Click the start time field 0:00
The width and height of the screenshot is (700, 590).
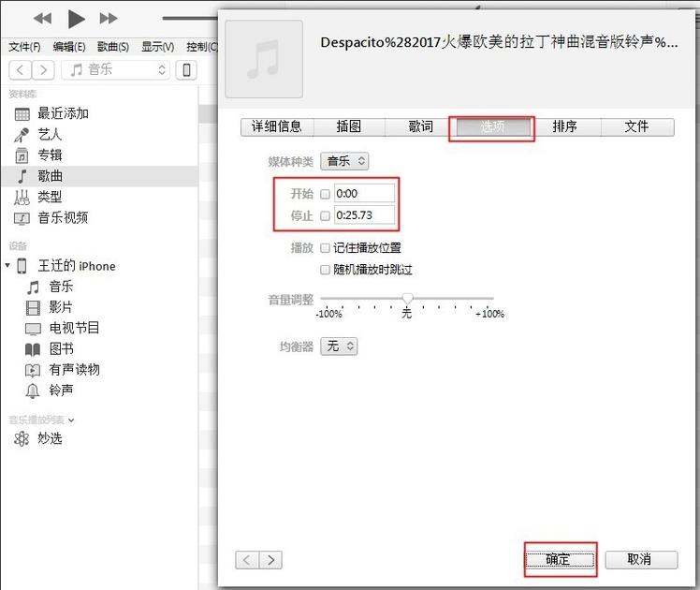[x=364, y=194]
